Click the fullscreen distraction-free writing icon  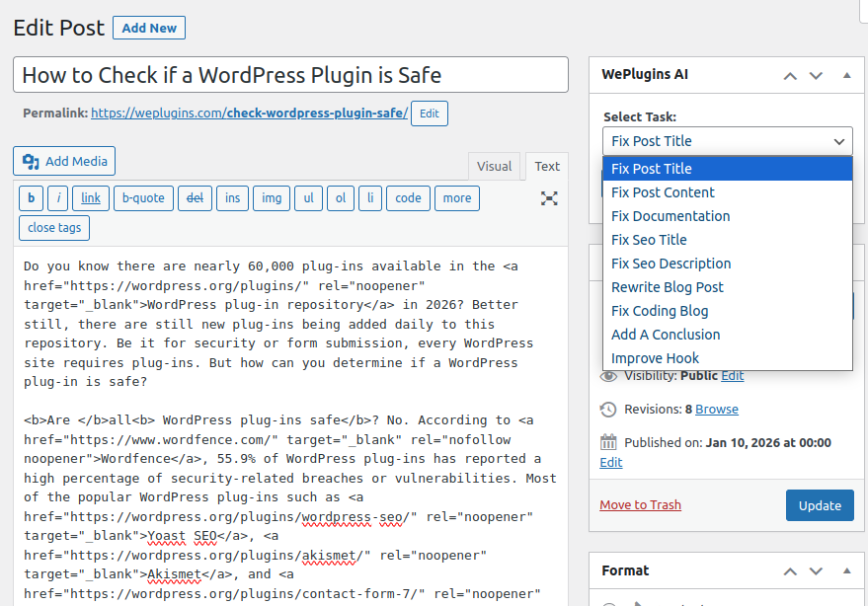click(x=549, y=198)
